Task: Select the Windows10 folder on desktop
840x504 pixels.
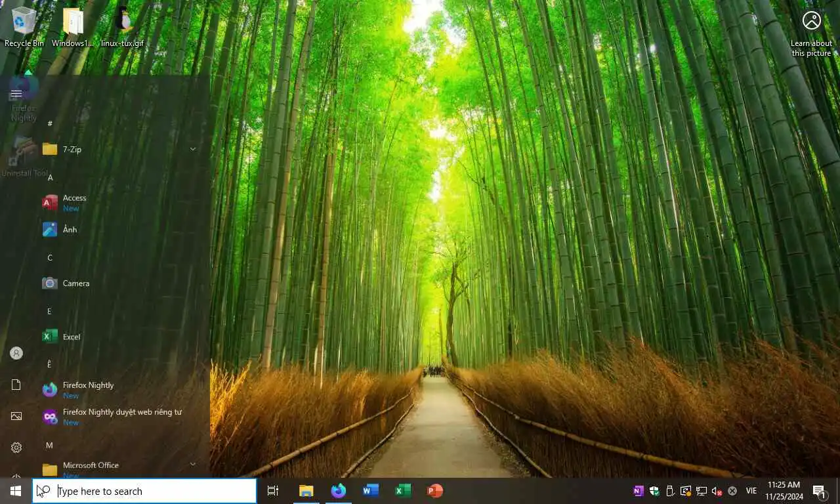Action: coord(72,27)
